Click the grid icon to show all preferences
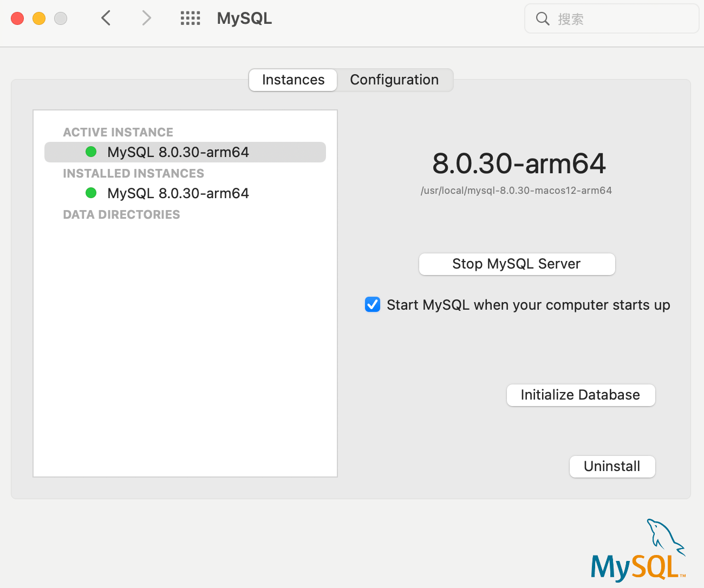The height and width of the screenshot is (588, 704). [x=190, y=18]
